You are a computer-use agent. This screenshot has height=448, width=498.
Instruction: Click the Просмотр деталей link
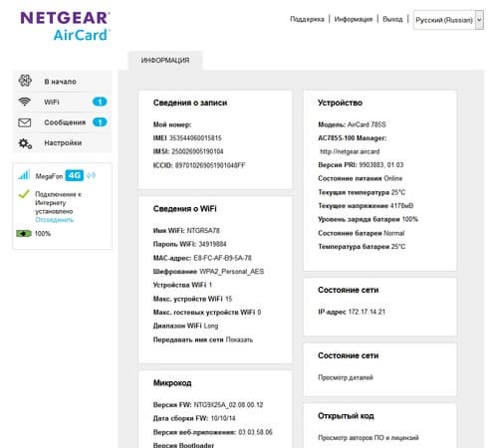(346, 377)
